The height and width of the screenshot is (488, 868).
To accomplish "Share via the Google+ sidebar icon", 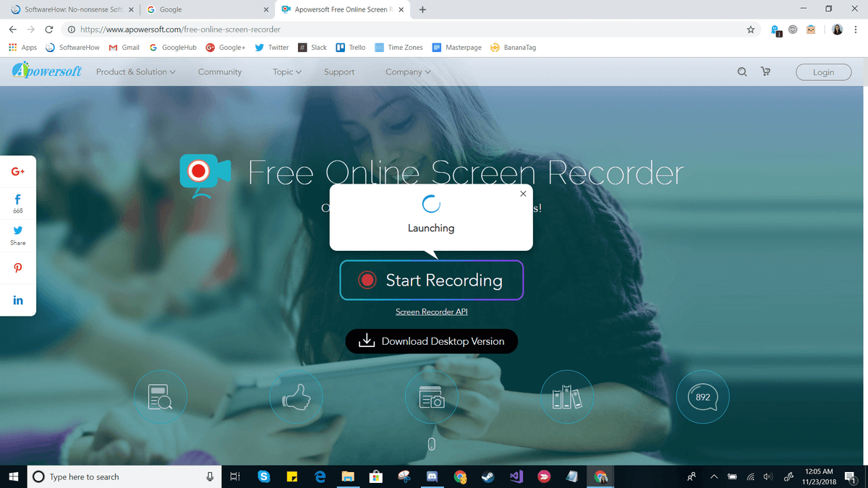I will point(18,171).
